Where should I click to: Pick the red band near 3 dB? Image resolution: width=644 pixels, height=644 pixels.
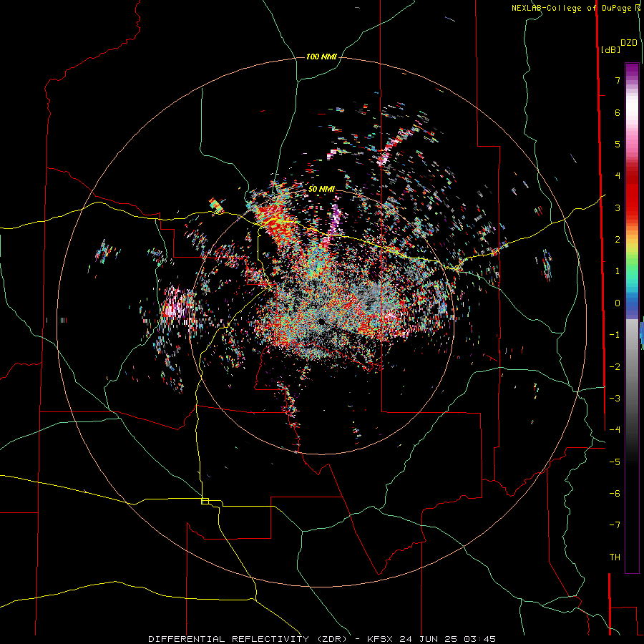point(632,201)
